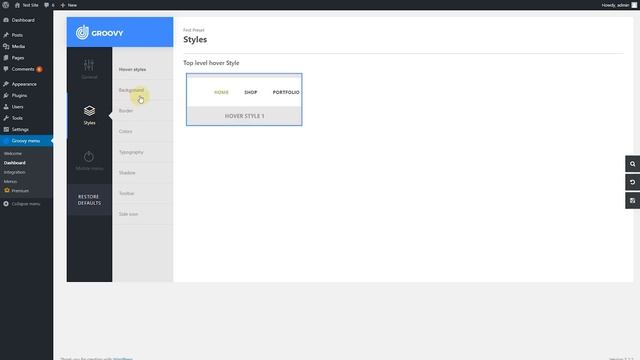
Task: Choose the Hover Style 1 preview
Action: click(244, 100)
